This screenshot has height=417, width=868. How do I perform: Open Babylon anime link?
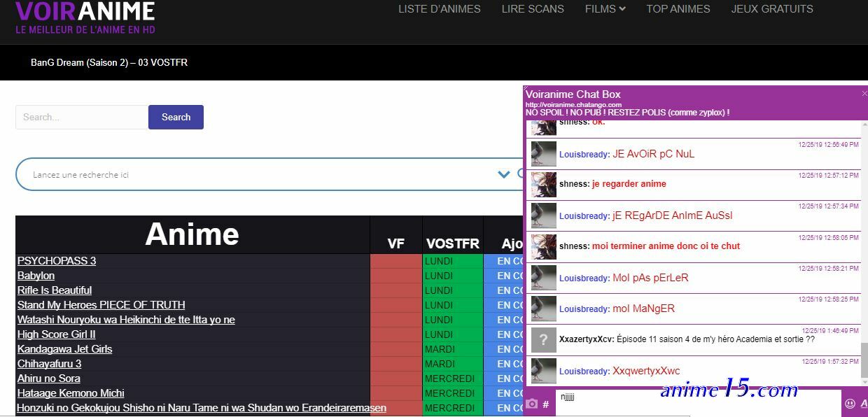[x=36, y=276]
